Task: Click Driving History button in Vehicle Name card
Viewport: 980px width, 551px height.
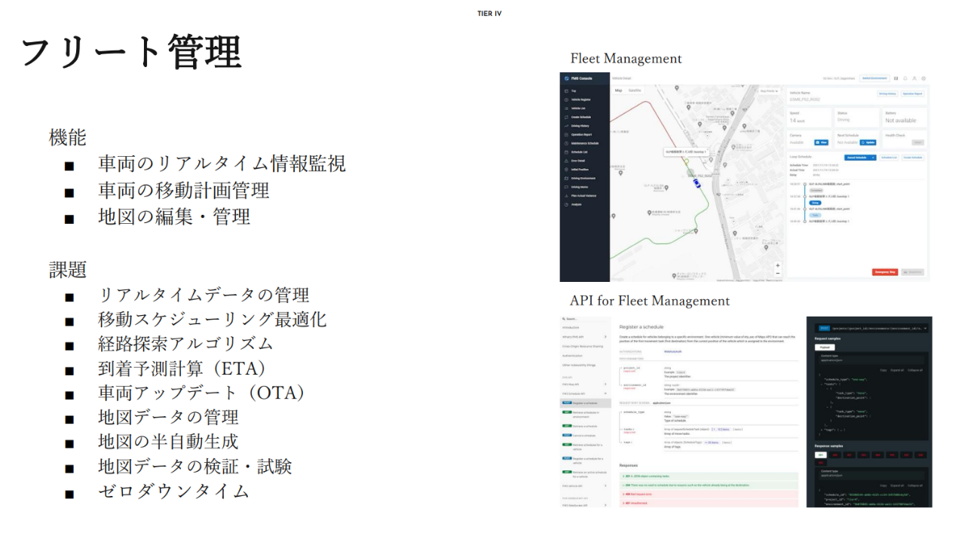Action: pyautogui.click(x=887, y=93)
